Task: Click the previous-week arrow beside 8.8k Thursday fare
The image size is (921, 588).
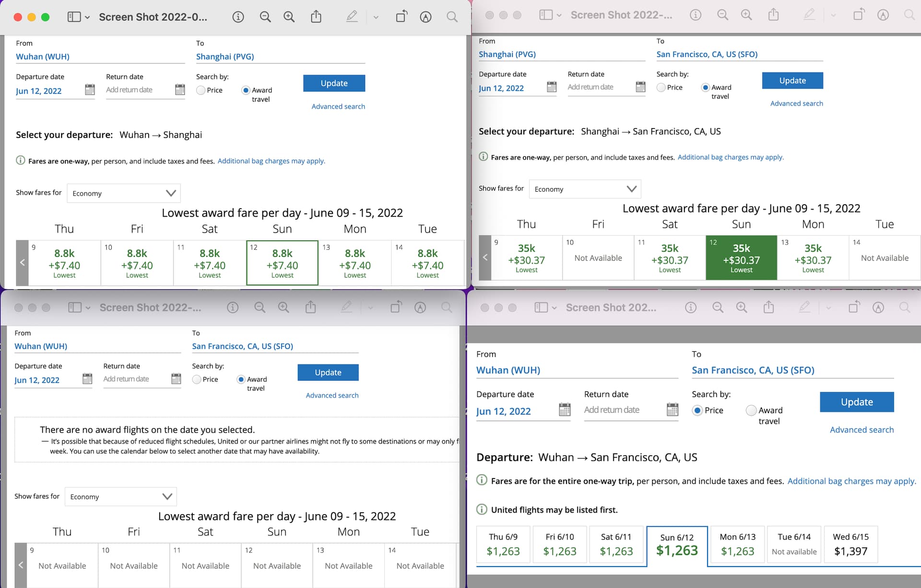Action: click(x=22, y=263)
